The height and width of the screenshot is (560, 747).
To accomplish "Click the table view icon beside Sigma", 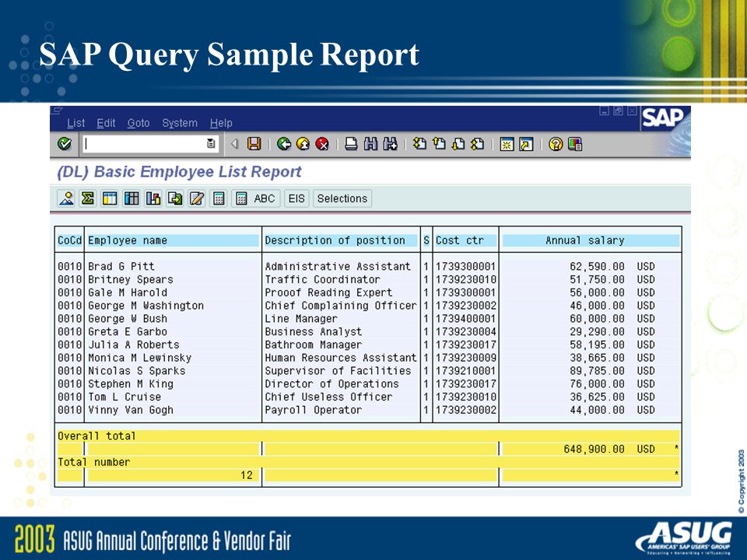I will (110, 198).
